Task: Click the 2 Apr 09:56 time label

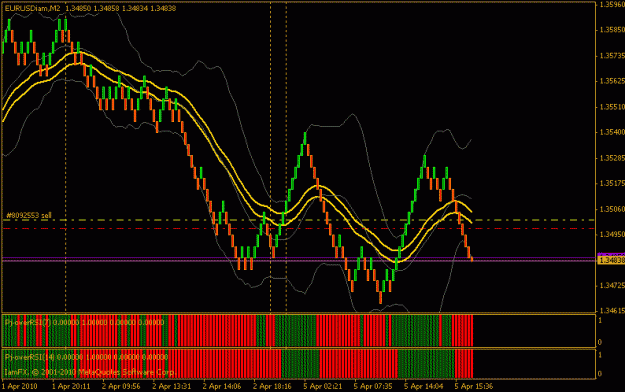Action: [121, 386]
